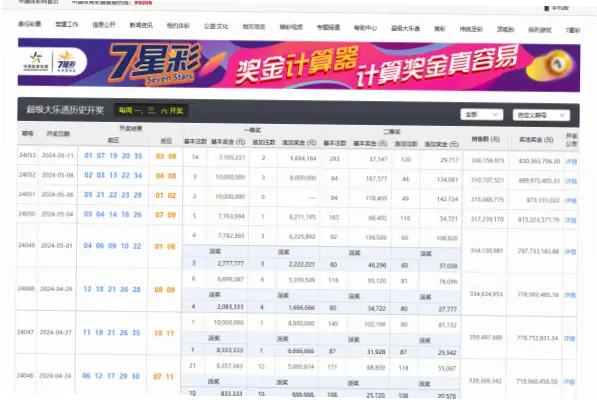Go to 专题报道 in the top navigation
Image resolution: width=597 pixels, height=400 pixels.
[x=329, y=27]
